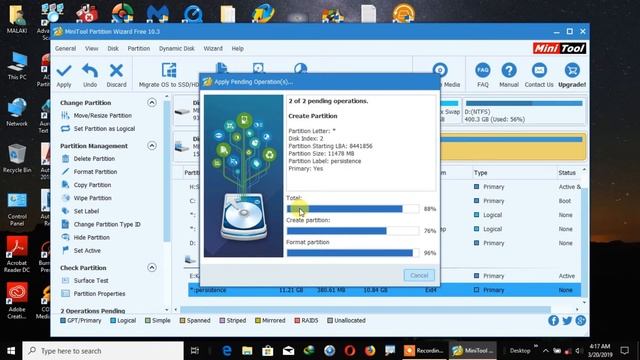The height and width of the screenshot is (360, 640).
Task: Open the Partition menu
Action: click(x=139, y=48)
